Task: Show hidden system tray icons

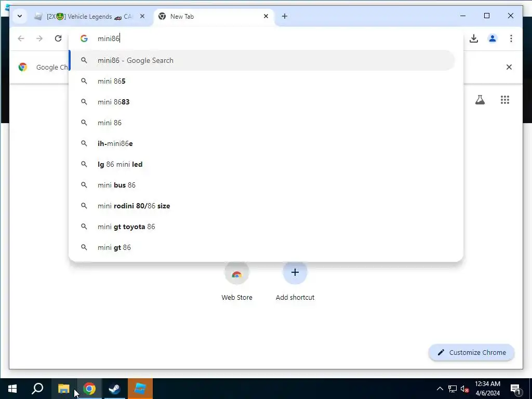Action: point(440,389)
